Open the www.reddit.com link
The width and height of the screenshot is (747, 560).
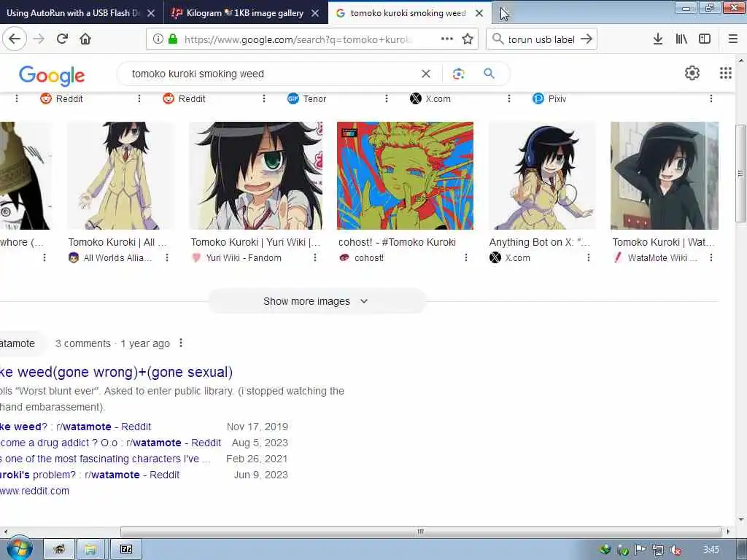click(x=34, y=491)
